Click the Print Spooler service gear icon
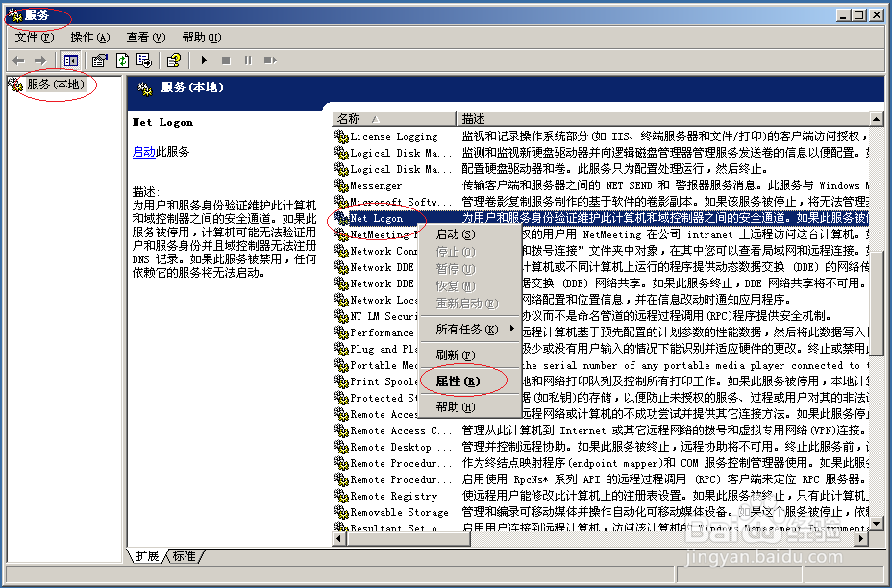This screenshot has height=588, width=892. coord(341,381)
